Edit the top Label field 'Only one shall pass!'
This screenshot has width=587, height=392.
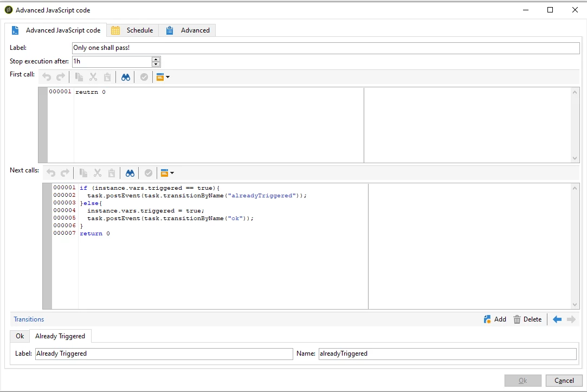click(x=326, y=48)
